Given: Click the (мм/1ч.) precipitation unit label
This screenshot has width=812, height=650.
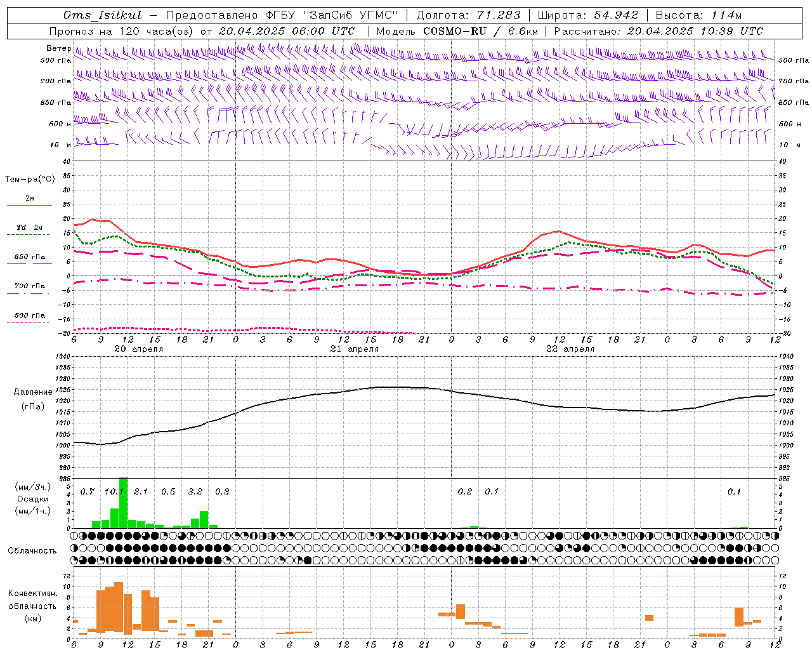Looking at the screenshot, I should coord(32,511).
